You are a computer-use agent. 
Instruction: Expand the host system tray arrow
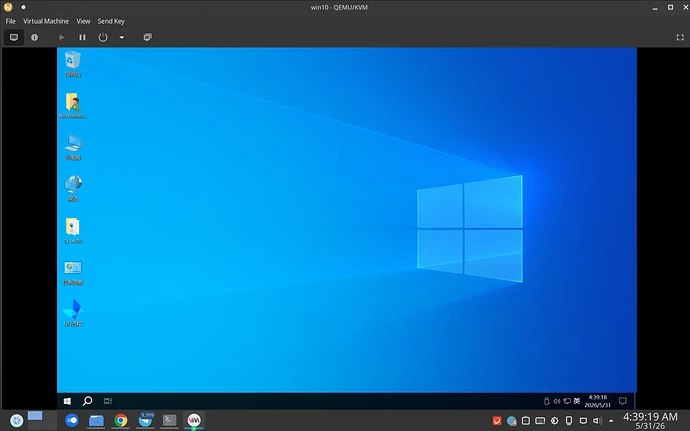click(x=611, y=421)
